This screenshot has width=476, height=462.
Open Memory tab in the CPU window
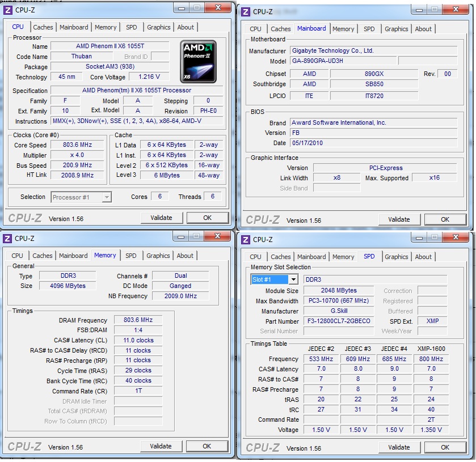(x=106, y=27)
